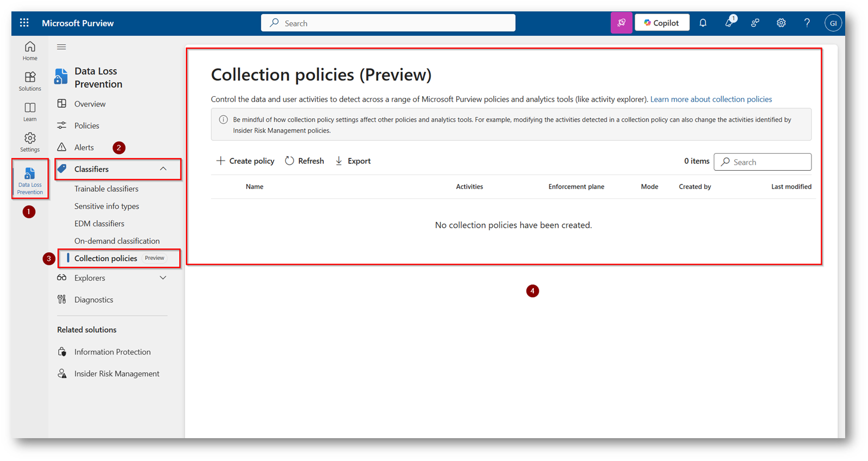868x461 pixels.
Task: Open Information Protection related solution
Action: (x=112, y=352)
